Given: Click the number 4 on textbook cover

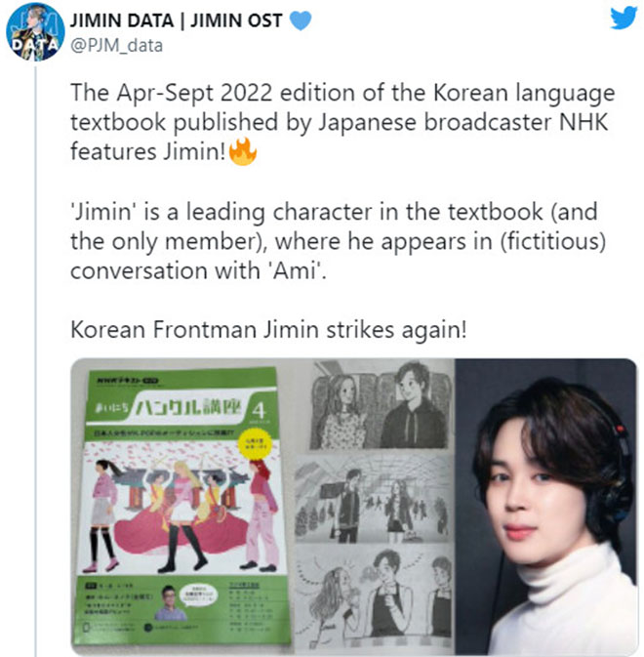Looking at the screenshot, I should click(259, 411).
